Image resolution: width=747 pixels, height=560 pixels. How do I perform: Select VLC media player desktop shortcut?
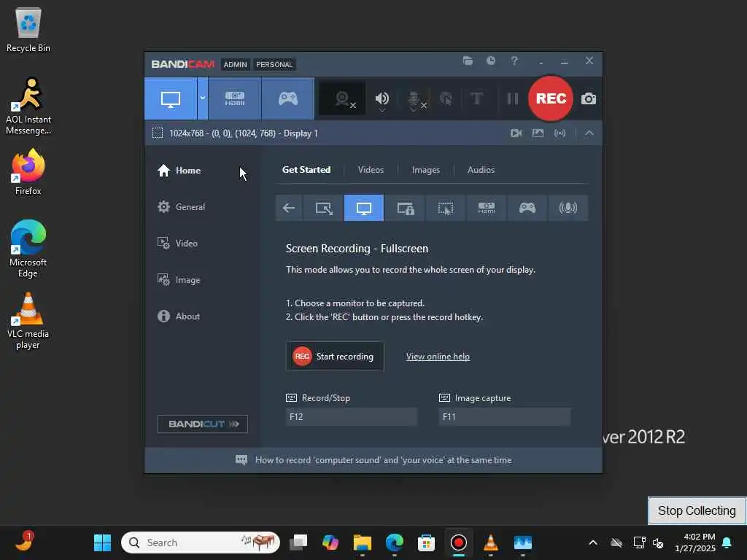pos(28,321)
